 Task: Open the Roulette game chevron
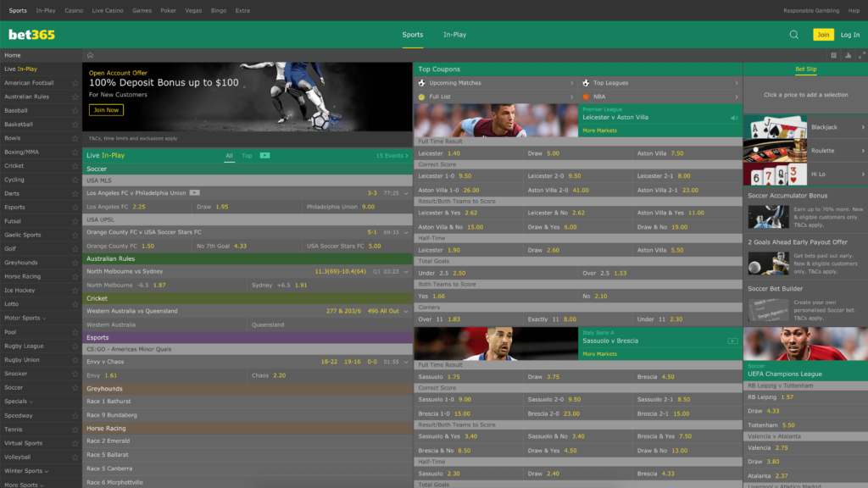click(x=863, y=151)
